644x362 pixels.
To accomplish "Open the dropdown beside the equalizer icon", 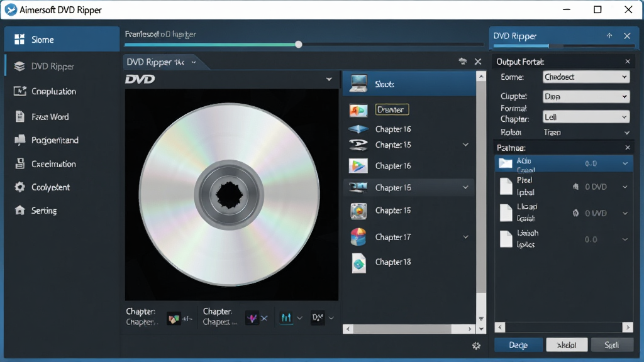I will click(x=299, y=317).
